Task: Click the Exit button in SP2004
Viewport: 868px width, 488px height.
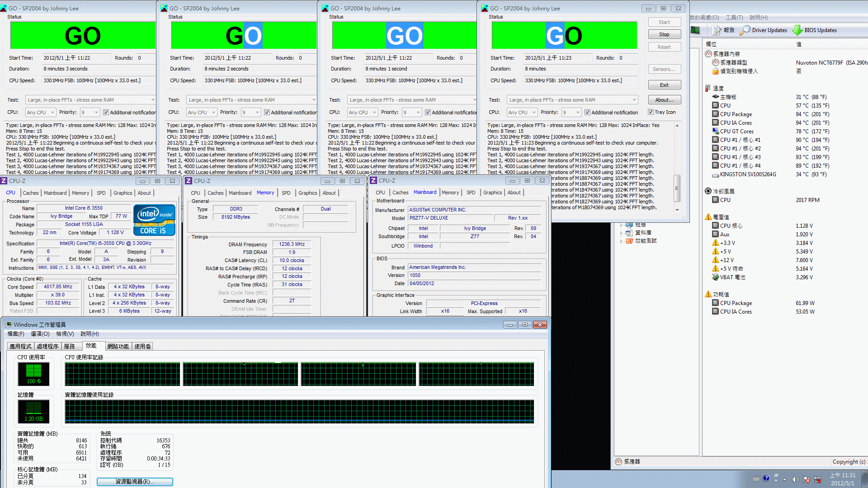Action: [x=664, y=85]
